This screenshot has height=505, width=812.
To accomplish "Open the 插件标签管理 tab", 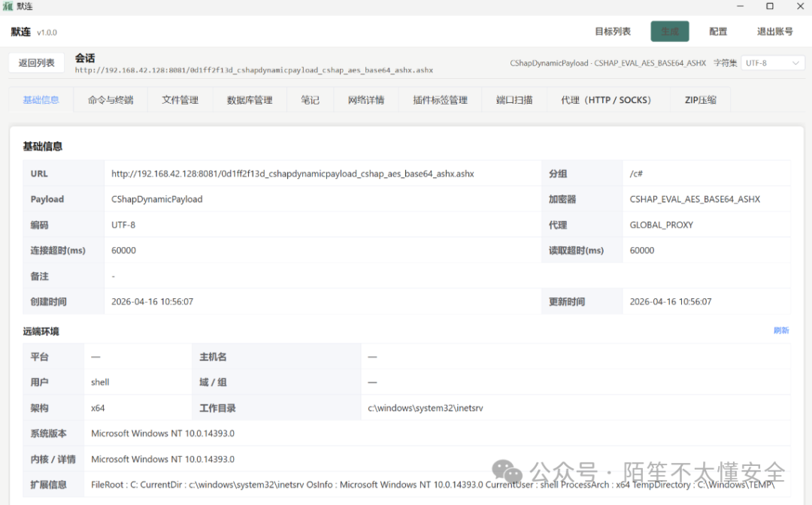I will pos(440,100).
